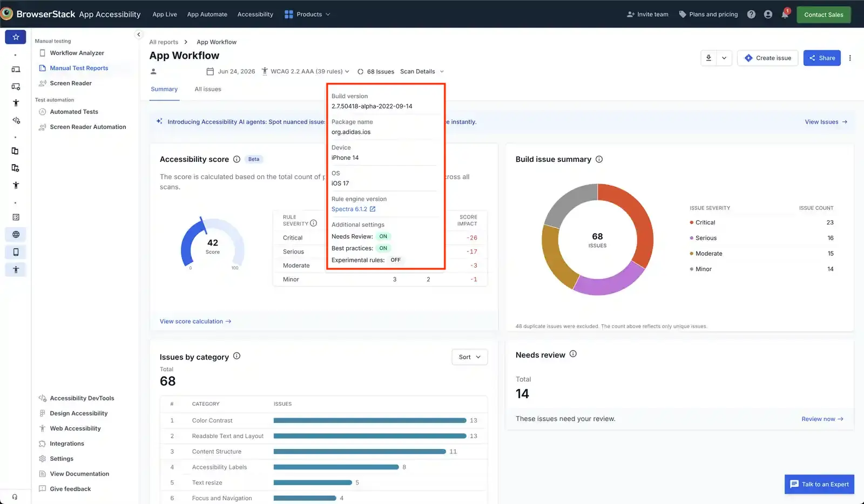Viewport: 864px width, 504px height.
Task: Open the Sort dropdown
Action: click(470, 357)
